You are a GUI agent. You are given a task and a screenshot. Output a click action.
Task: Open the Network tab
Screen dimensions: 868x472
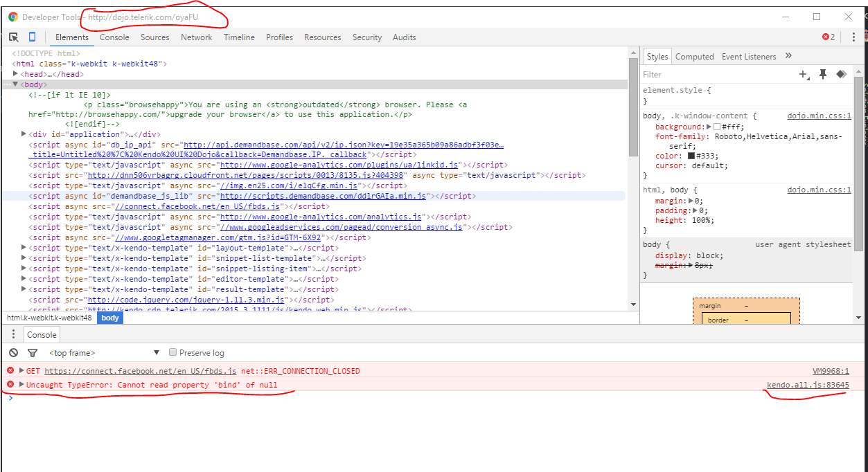tap(197, 37)
